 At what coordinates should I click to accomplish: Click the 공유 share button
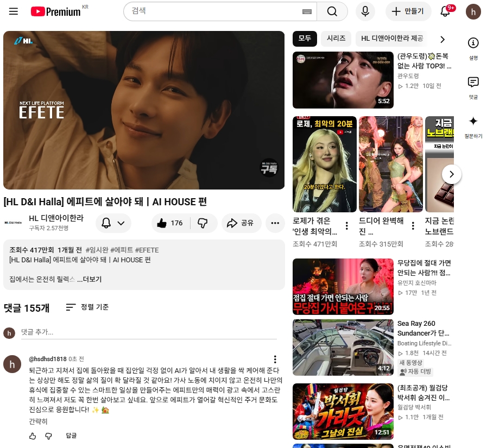tap(241, 223)
